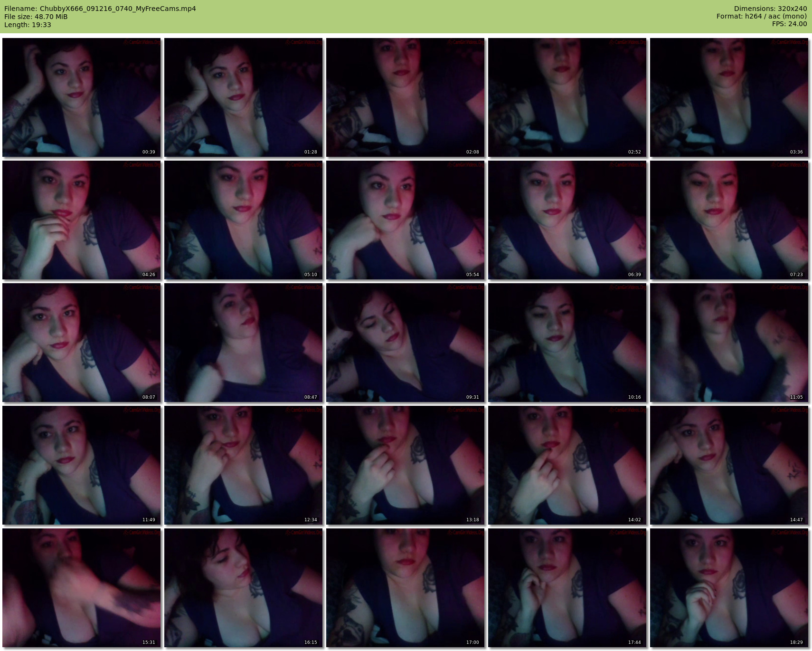Open the last thumbnail at 18:29

729,588
